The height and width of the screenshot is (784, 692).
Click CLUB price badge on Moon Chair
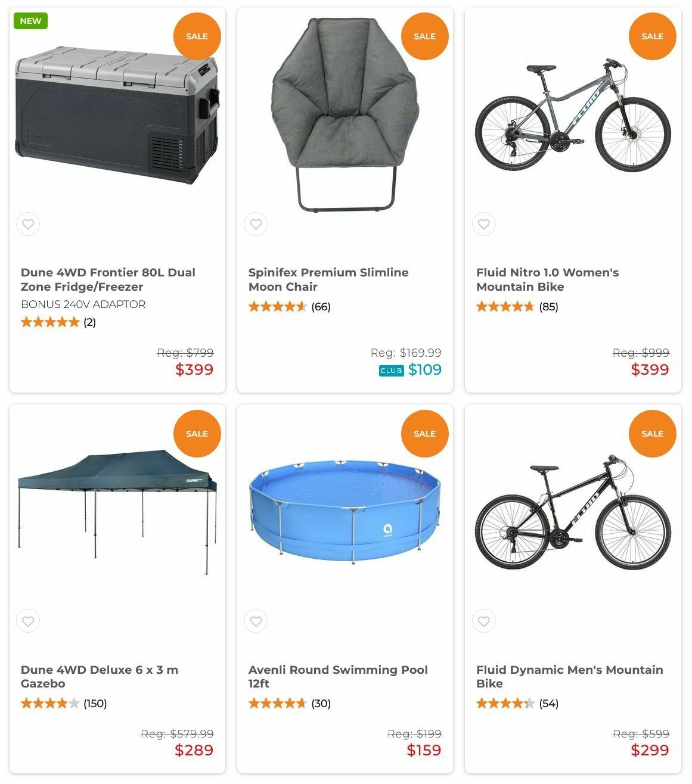point(391,371)
